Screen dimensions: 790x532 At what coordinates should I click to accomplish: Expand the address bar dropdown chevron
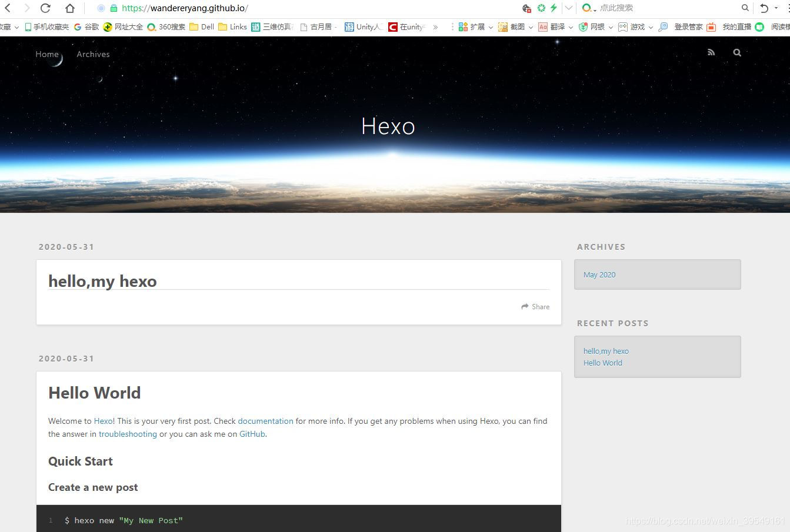coord(568,8)
